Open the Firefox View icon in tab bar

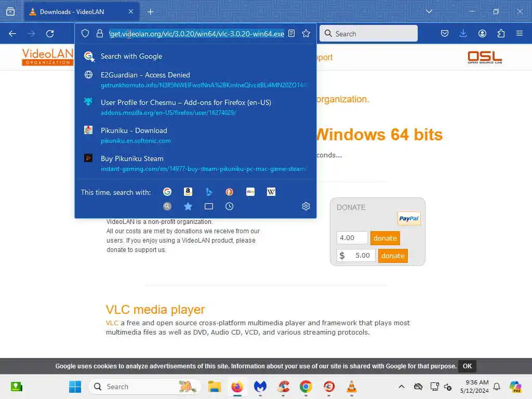pyautogui.click(x=10, y=11)
